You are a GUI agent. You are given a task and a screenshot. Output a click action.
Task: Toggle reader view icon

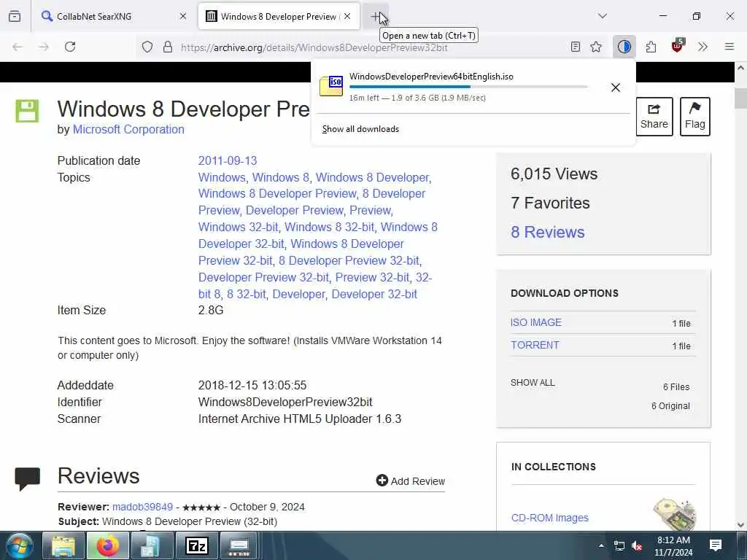[x=576, y=47]
